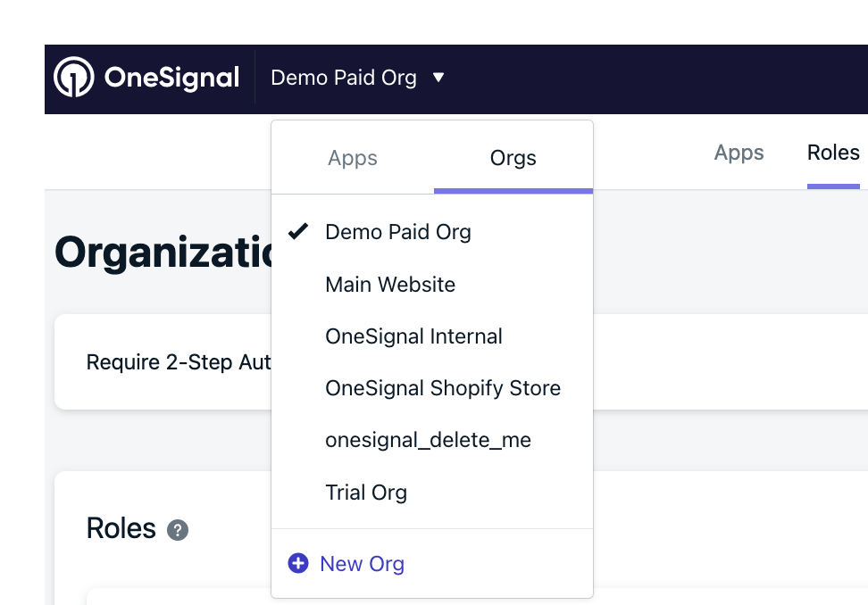
Task: Select the Orgs tab in dropdown
Action: click(x=513, y=158)
